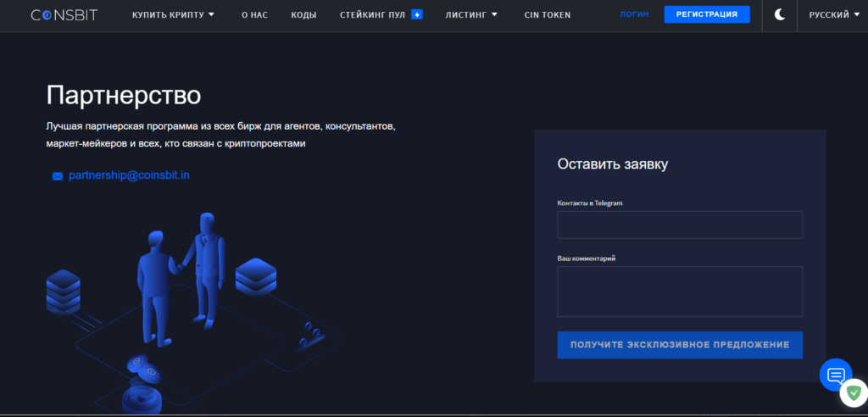Viewport: 868px width, 417px height.
Task: Toggle dark mode moon icon
Action: pyautogui.click(x=780, y=15)
